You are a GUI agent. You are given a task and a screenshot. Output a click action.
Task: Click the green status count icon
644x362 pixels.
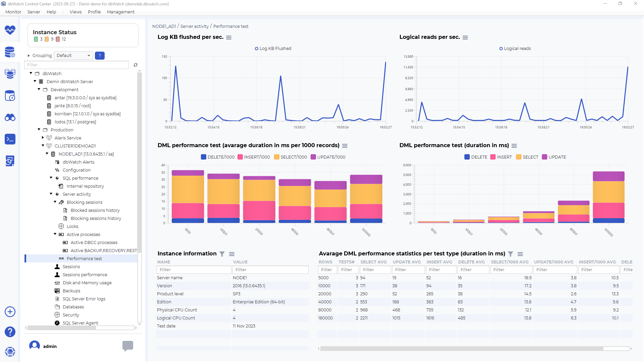(36, 39)
